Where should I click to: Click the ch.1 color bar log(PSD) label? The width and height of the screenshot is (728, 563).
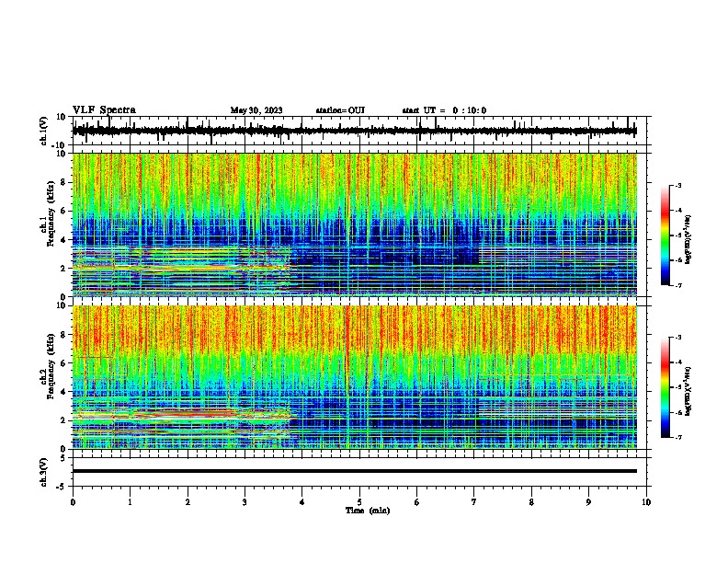coord(688,239)
